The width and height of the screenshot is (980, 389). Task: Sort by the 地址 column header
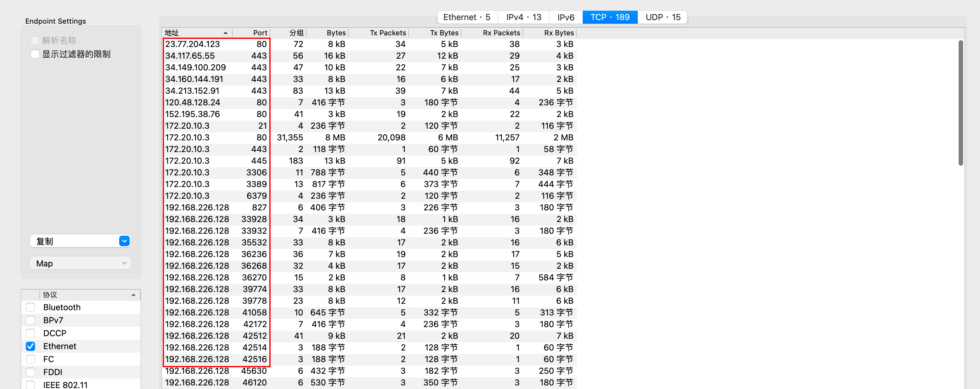pyautogui.click(x=197, y=33)
